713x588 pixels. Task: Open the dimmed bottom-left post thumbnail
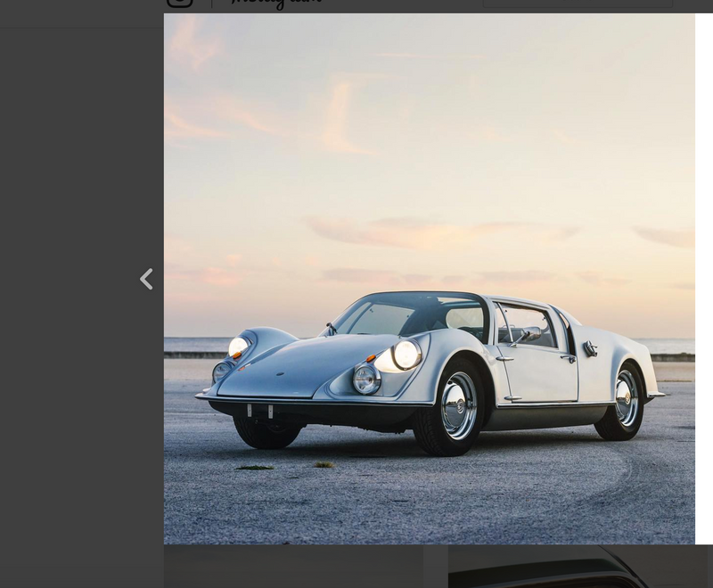point(293,567)
